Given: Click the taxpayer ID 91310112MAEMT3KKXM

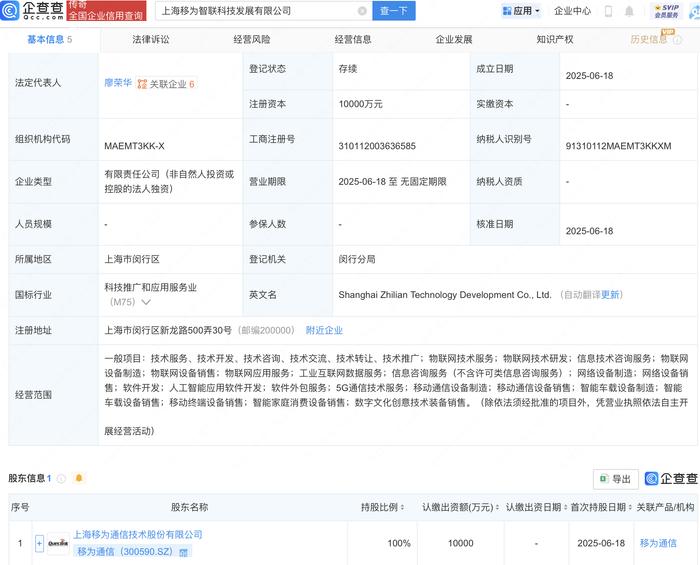Looking at the screenshot, I should click(618, 146).
